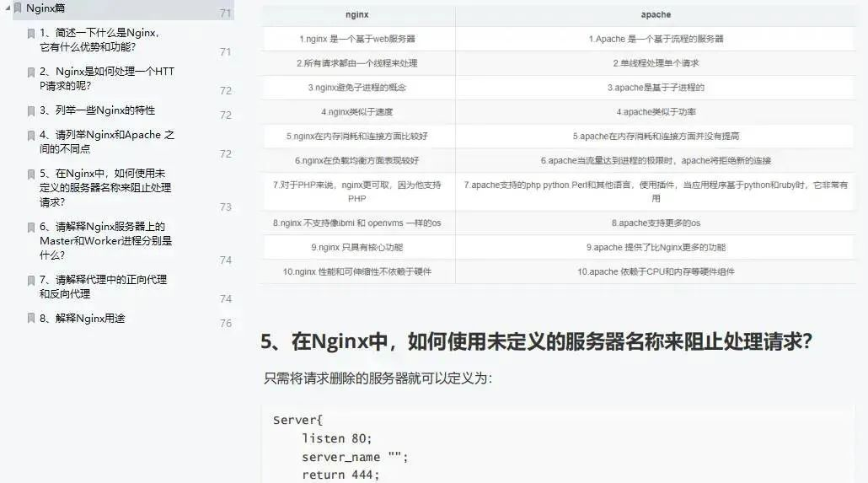Select cell 8.apache支持更多的os
Screen dimensions: 868x483
tap(656, 223)
